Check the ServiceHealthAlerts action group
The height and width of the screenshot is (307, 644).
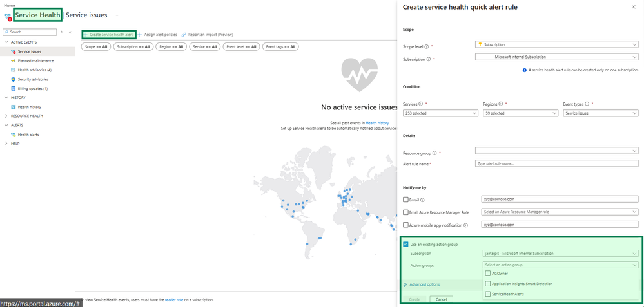pyautogui.click(x=487, y=294)
